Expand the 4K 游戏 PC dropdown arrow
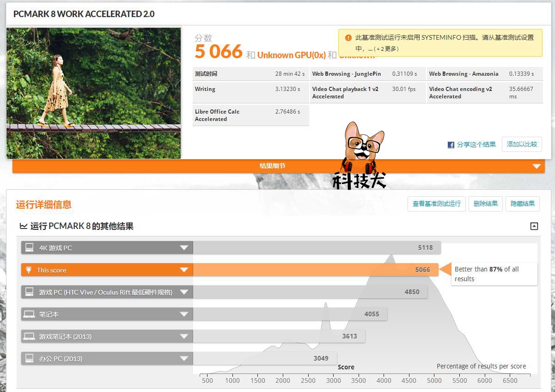This screenshot has width=555, height=392. (x=184, y=247)
